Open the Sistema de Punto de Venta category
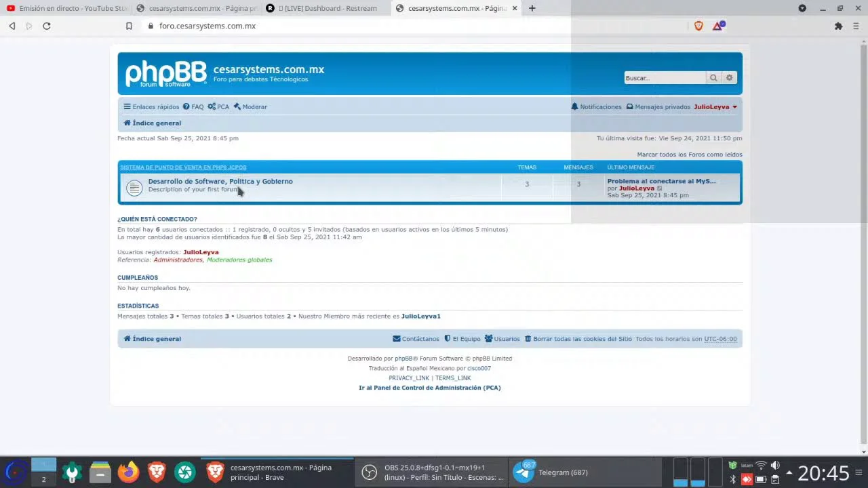The image size is (868, 488). click(183, 167)
